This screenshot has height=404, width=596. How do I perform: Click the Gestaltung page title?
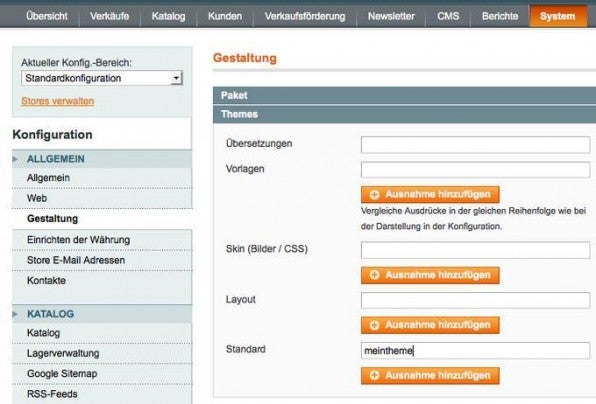click(245, 58)
